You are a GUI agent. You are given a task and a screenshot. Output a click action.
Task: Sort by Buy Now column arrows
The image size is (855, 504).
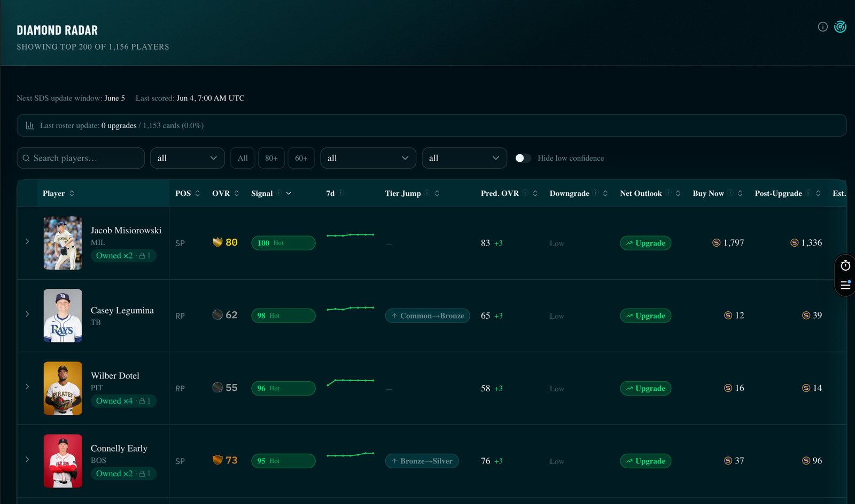coord(740,193)
